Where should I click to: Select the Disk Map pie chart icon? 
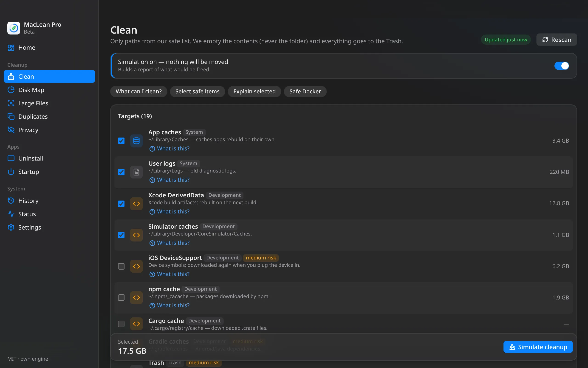[11, 90]
